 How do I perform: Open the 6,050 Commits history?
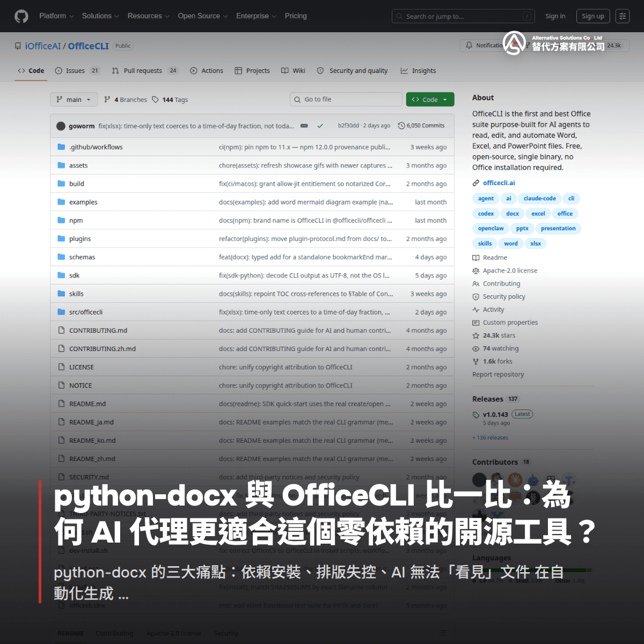click(421, 126)
